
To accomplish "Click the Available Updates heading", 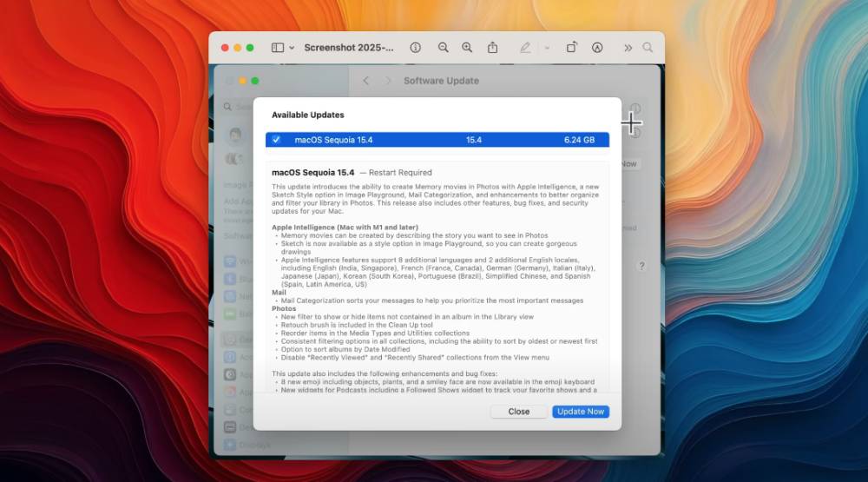I will [308, 115].
